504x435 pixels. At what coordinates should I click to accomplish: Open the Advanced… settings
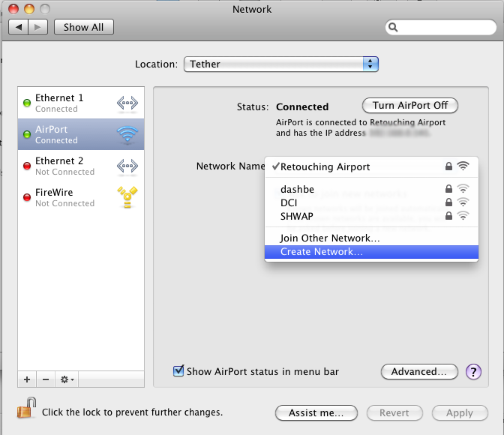tap(419, 372)
